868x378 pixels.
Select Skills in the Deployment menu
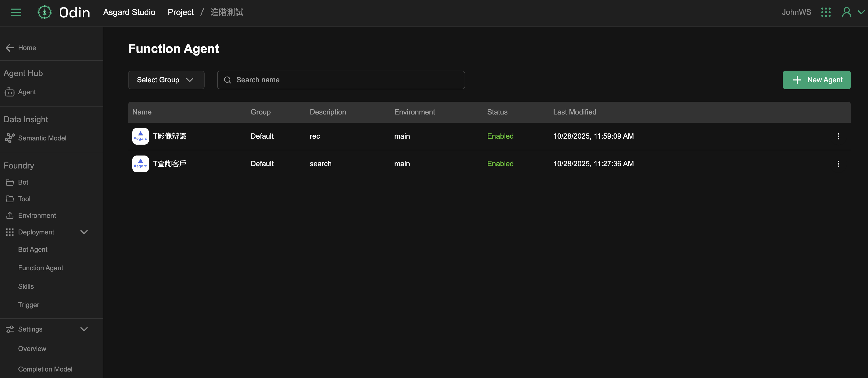pyautogui.click(x=26, y=286)
